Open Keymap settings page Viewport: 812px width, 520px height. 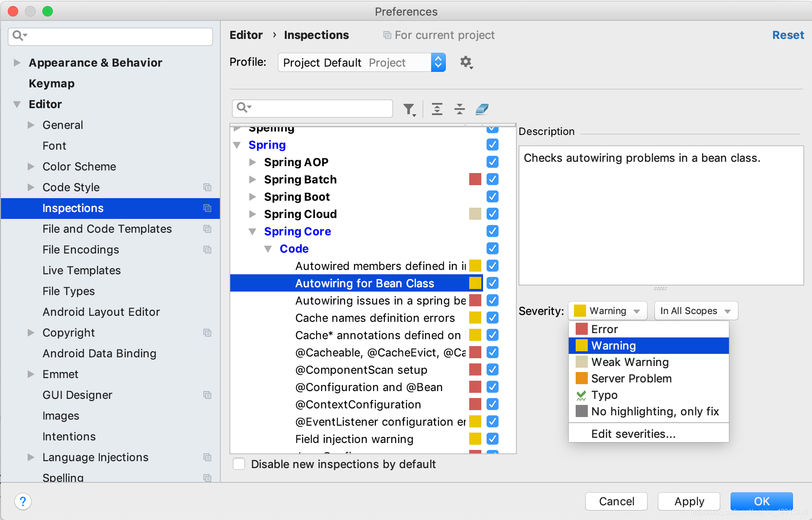52,83
